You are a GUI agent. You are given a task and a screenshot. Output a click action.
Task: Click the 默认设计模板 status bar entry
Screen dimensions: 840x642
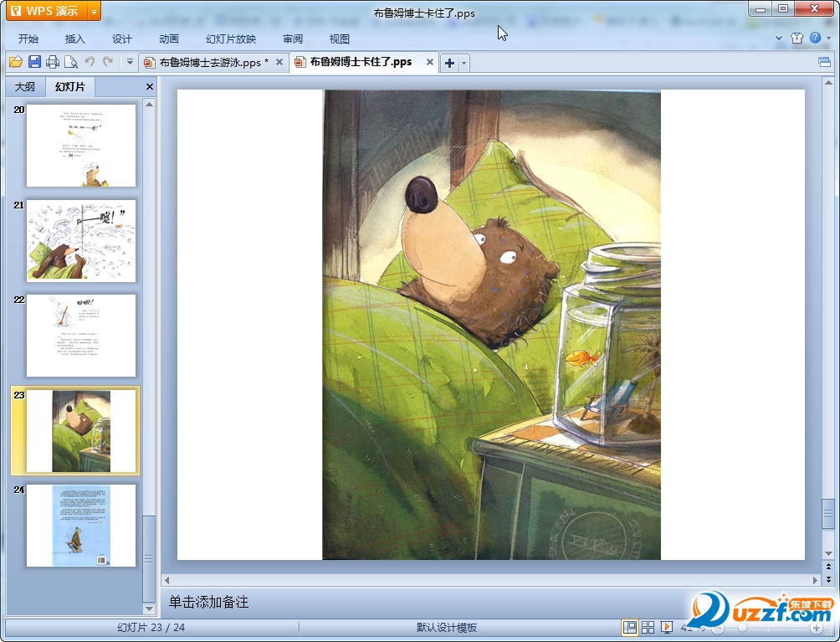446,627
